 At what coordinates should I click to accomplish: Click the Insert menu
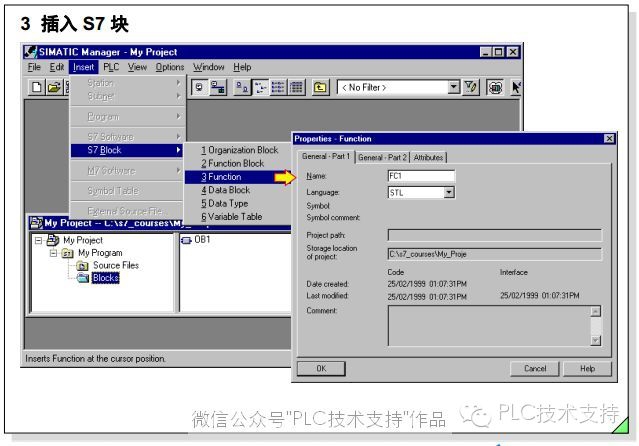pyautogui.click(x=84, y=67)
